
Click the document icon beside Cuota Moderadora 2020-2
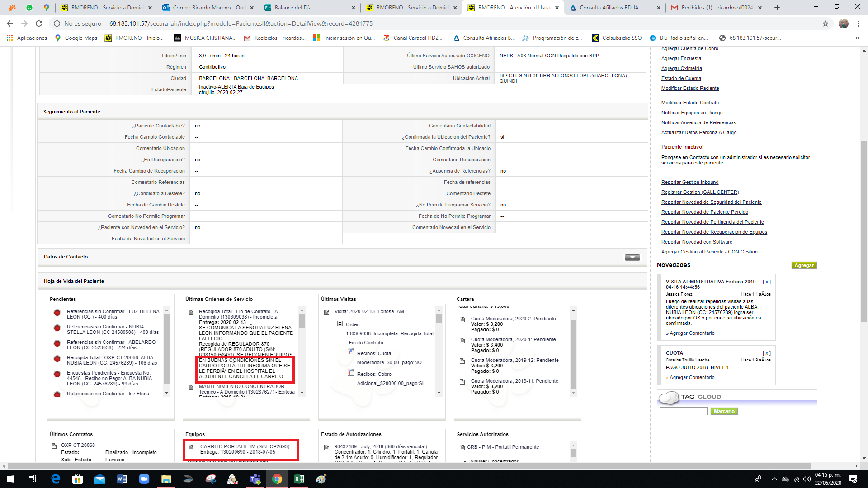(462, 319)
